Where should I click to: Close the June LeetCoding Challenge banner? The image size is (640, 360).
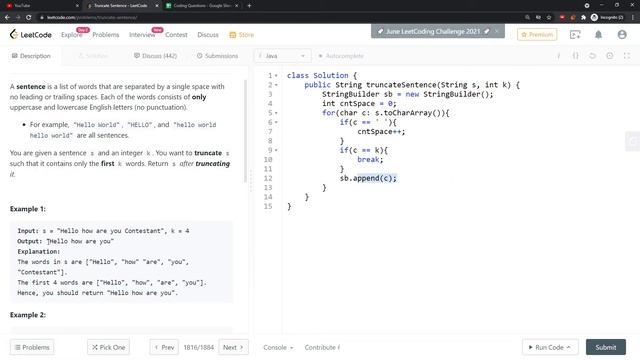coord(497,31)
